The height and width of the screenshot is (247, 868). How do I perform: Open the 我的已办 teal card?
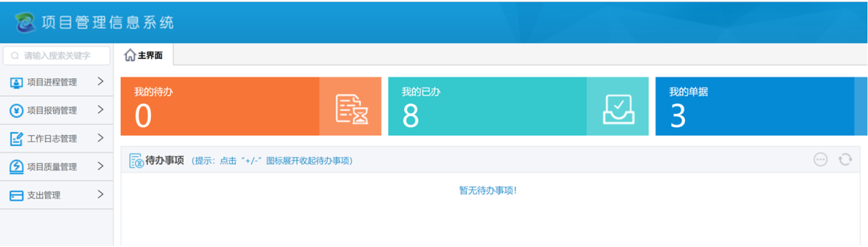(518, 107)
